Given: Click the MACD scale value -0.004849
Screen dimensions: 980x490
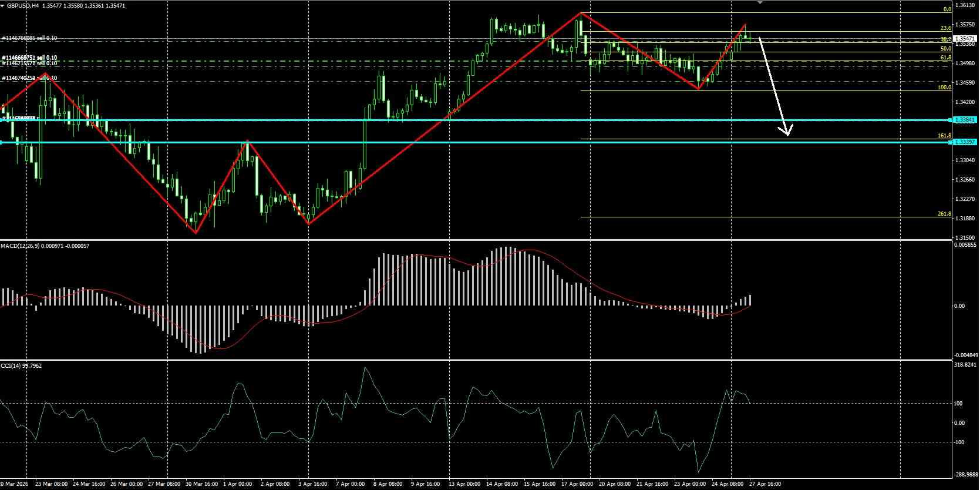Looking at the screenshot, I should click(965, 355).
